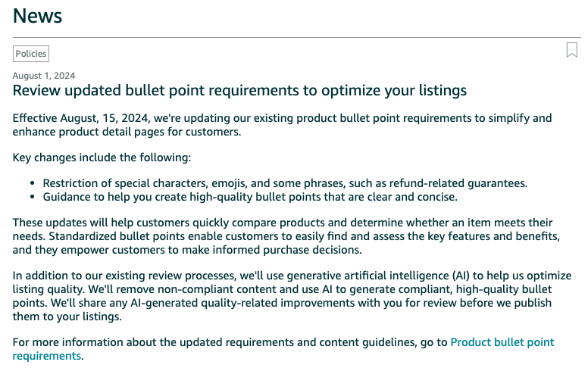Click the paragraph beginning 'In addition to our existing'
This screenshot has height=368, width=588.
[x=292, y=296]
